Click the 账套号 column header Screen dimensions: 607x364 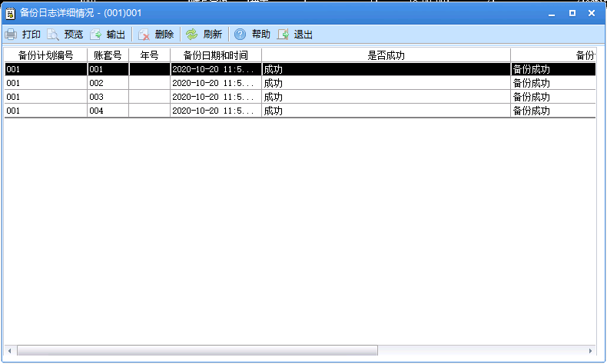(x=108, y=55)
